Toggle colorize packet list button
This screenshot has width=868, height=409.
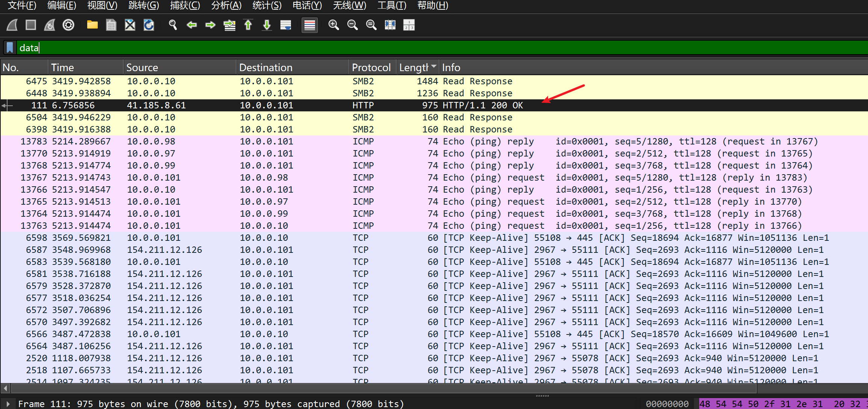point(310,25)
